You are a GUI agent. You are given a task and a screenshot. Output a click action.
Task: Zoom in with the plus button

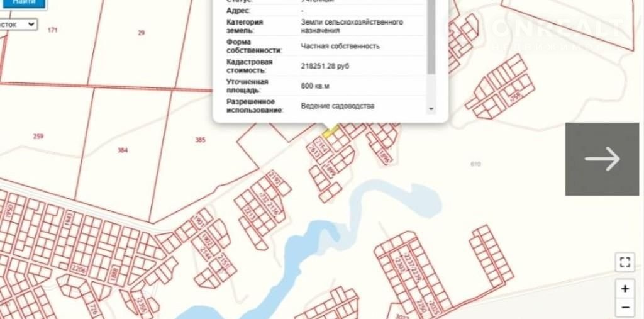pyautogui.click(x=625, y=289)
